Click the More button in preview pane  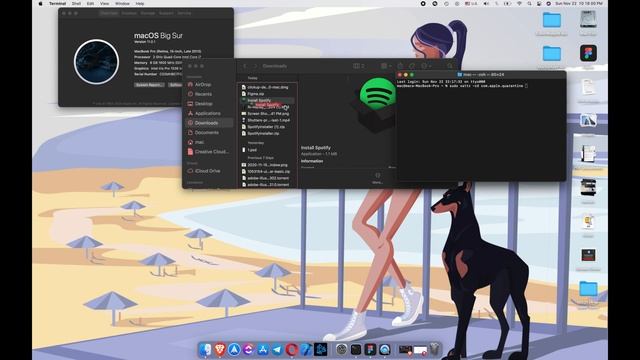[378, 178]
